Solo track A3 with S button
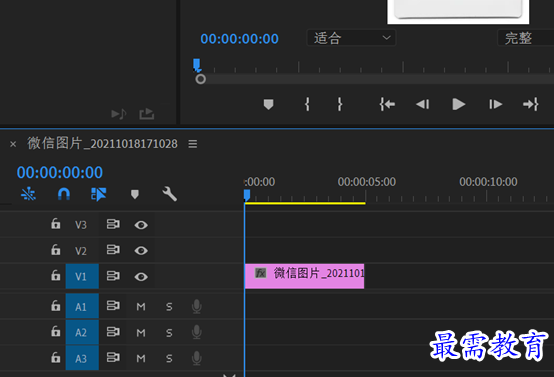Viewport: 554px width, 377px height. tap(169, 358)
